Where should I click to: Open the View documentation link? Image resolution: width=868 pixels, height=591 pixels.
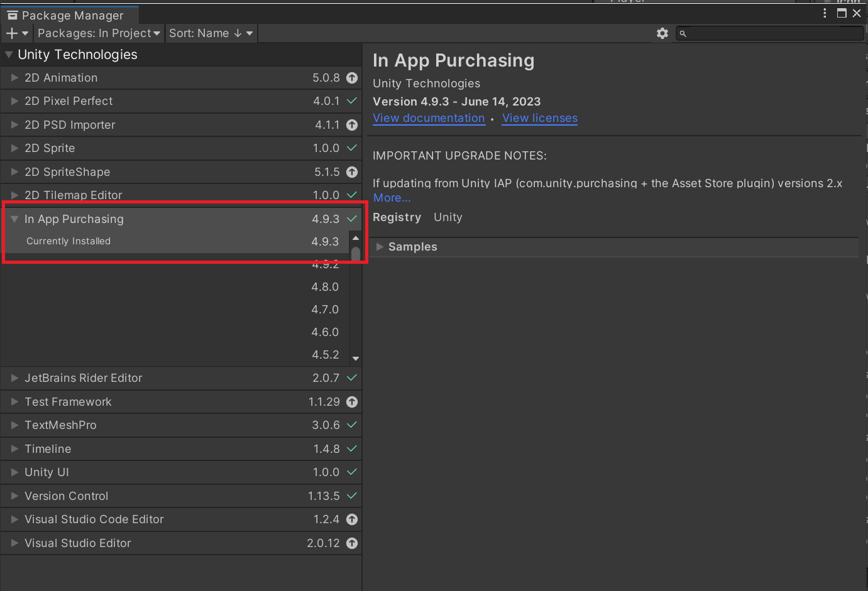coord(429,118)
